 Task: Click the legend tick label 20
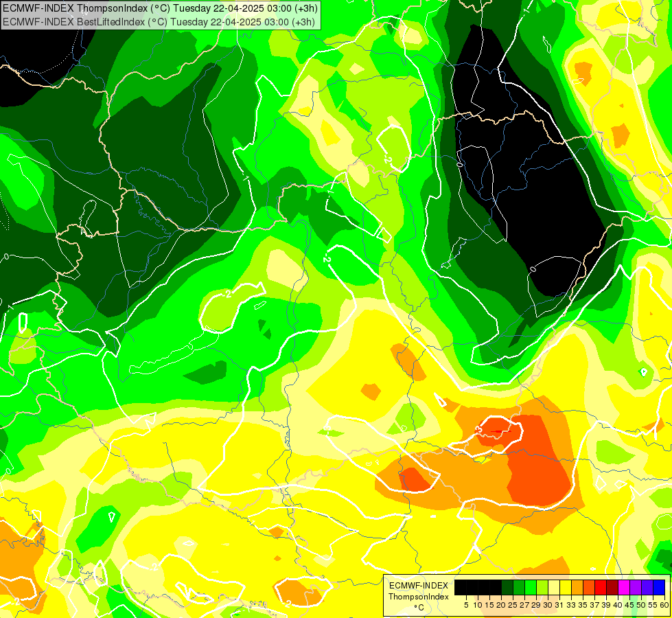click(500, 605)
